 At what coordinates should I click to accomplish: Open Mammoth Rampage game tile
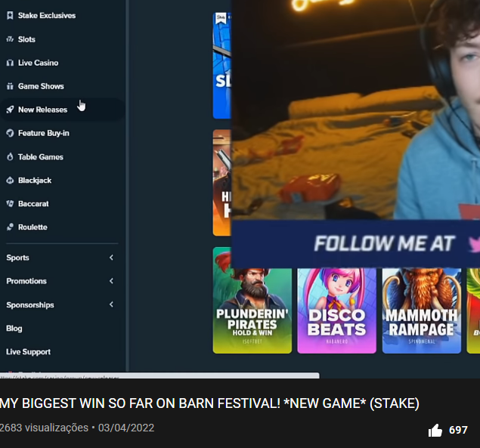coord(422,311)
